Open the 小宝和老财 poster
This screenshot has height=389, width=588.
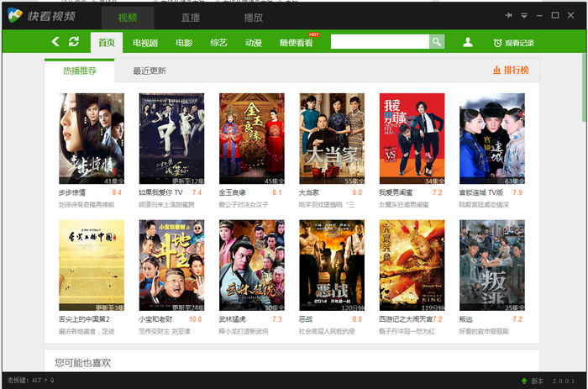(171, 265)
